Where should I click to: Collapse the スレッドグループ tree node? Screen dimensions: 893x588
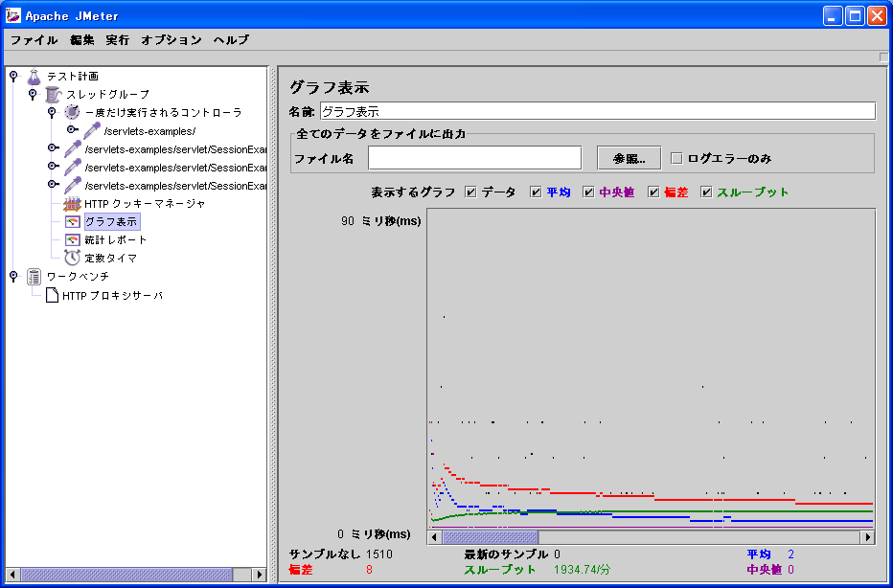(33, 93)
